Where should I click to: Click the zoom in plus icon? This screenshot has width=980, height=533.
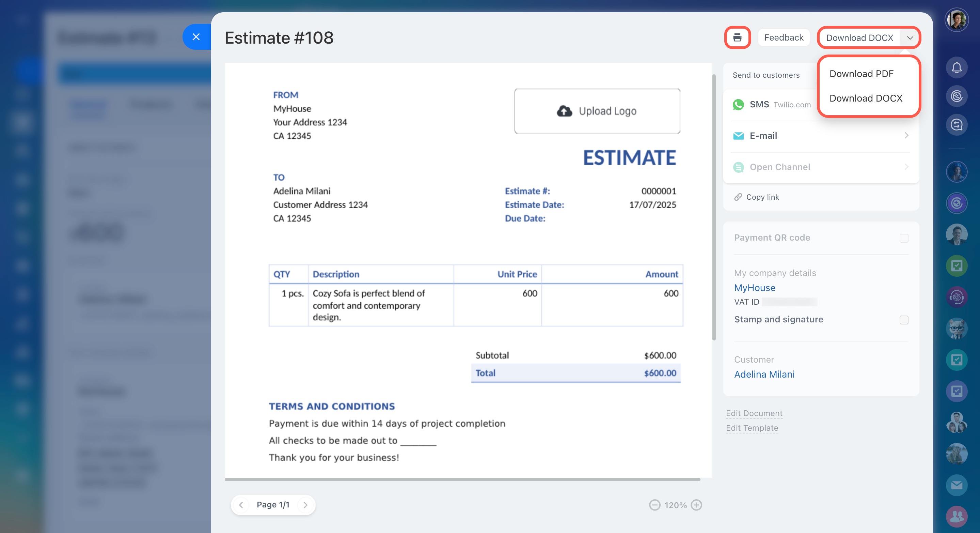point(696,505)
